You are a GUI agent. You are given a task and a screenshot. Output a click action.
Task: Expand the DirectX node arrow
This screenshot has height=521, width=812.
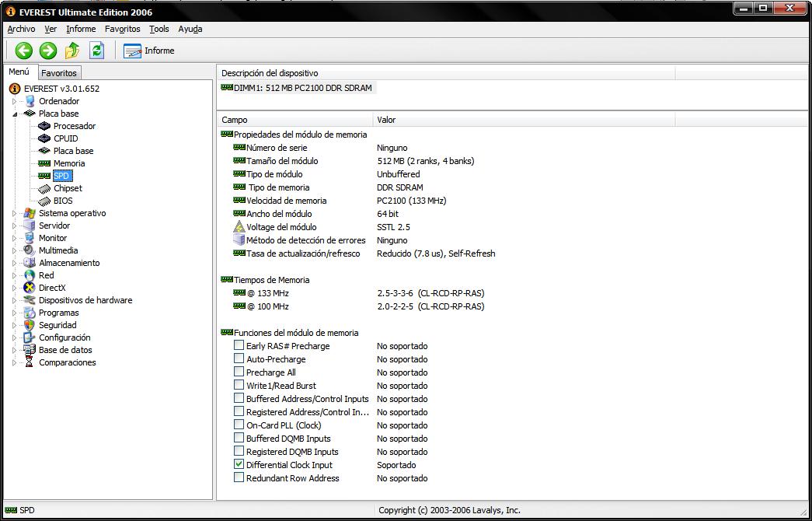pos(15,288)
